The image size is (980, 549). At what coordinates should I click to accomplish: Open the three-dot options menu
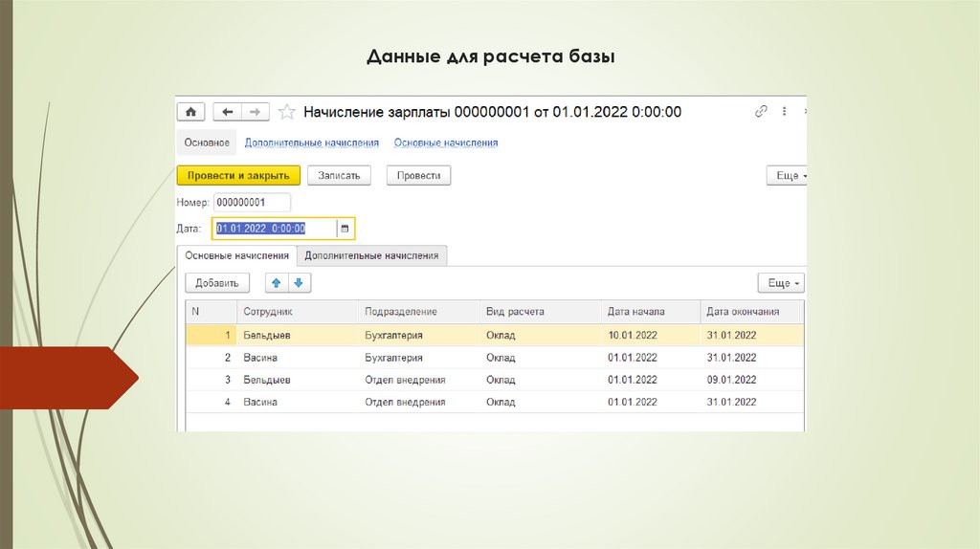785,112
